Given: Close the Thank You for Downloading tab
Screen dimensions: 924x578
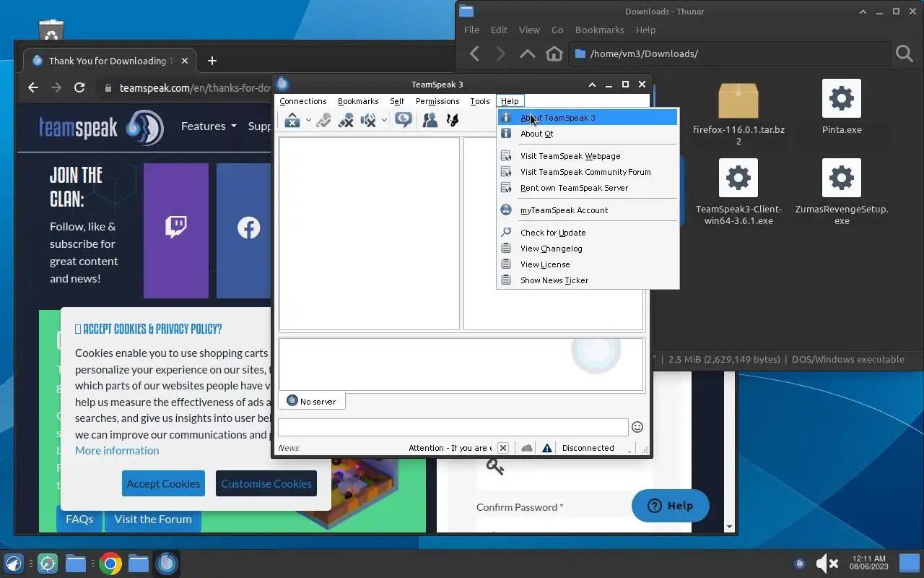Looking at the screenshot, I should point(185,61).
